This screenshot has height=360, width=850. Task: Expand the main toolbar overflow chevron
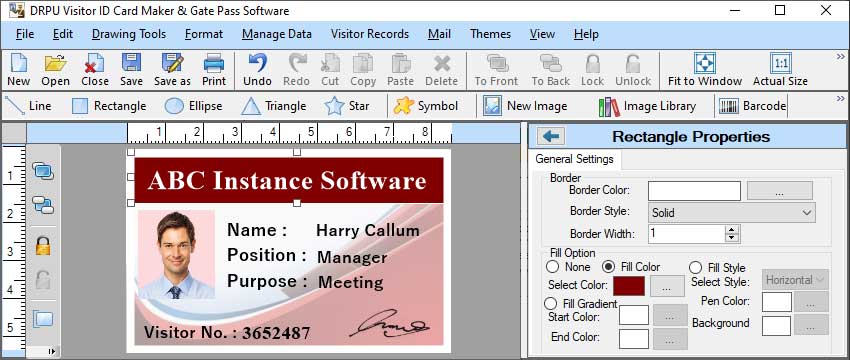[841, 56]
